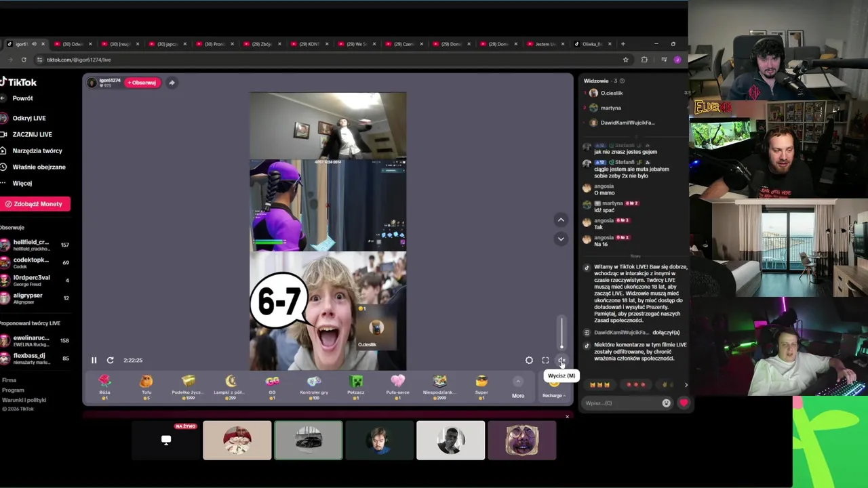Adjust the vertical volume slider
The width and height of the screenshot is (868, 488).
(x=561, y=333)
